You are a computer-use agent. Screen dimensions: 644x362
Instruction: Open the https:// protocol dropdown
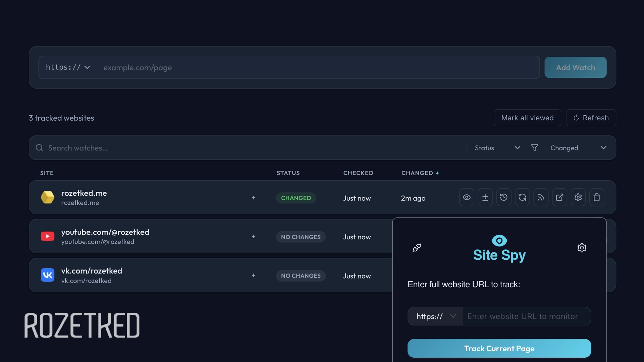click(67, 67)
